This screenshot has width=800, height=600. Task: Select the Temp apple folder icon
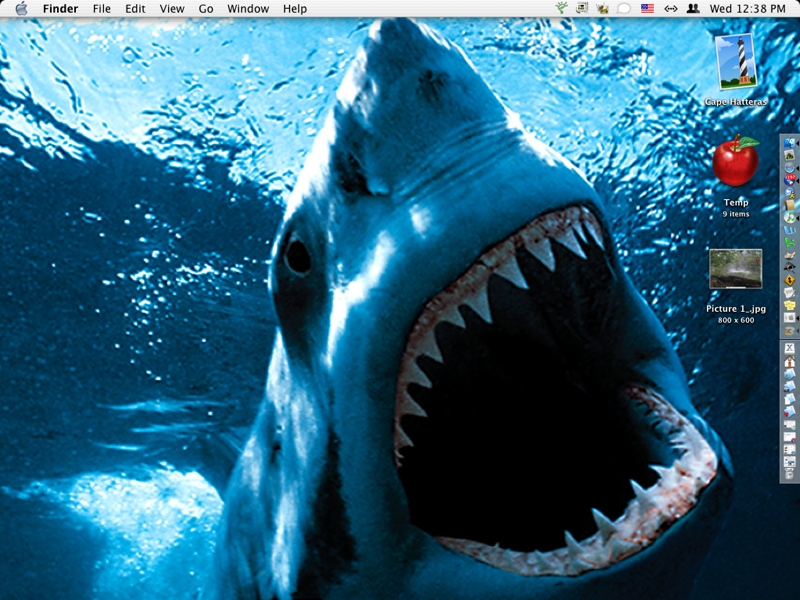point(736,162)
